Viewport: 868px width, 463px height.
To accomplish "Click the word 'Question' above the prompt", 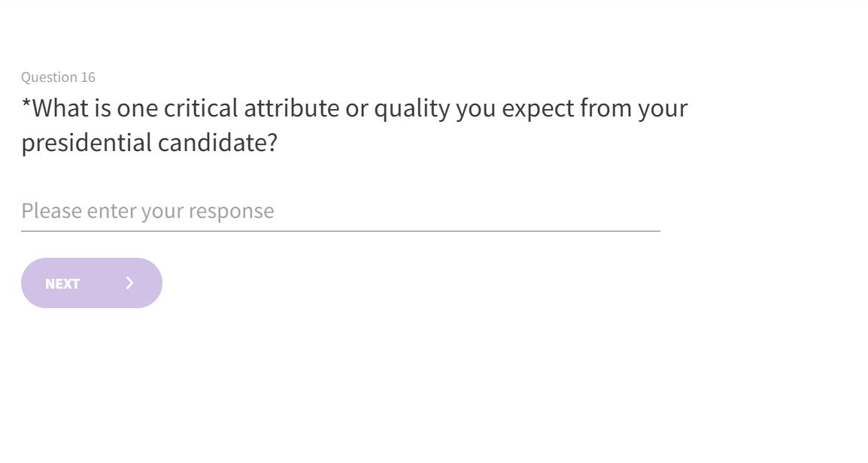I will 49,77.
